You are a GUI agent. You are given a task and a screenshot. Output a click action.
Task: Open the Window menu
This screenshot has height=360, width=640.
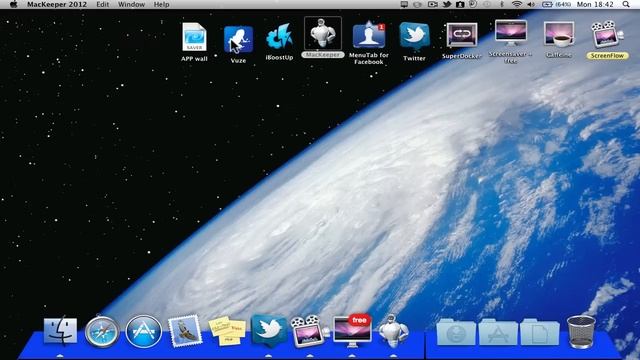point(131,4)
